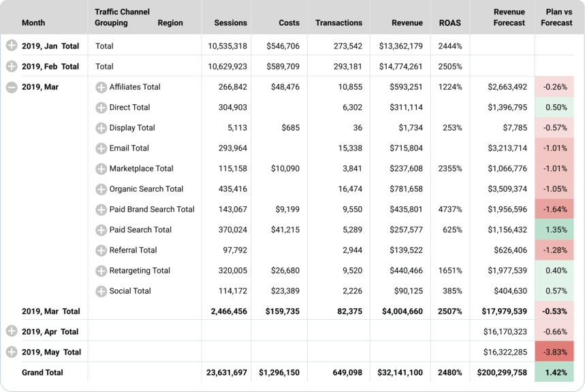Click the Revenue column header
Screen dimensions: 585x392
pyautogui.click(x=407, y=22)
